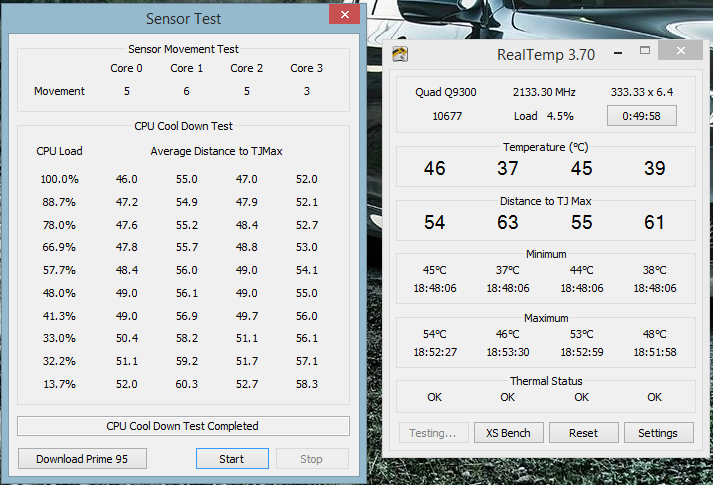This screenshot has height=485, width=713.
Task: Click the 54°C maximum temperature
Action: point(435,334)
